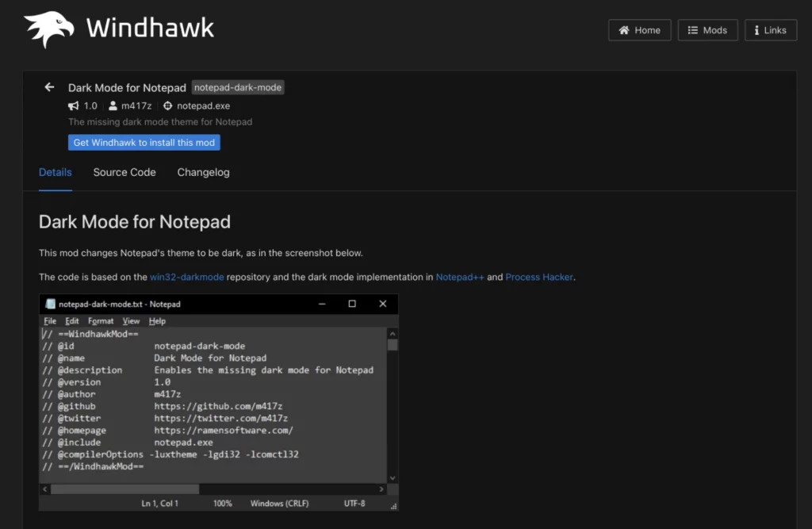Image resolution: width=812 pixels, height=529 pixels.
Task: Follow the win32-darkmode repository link
Action: click(187, 278)
